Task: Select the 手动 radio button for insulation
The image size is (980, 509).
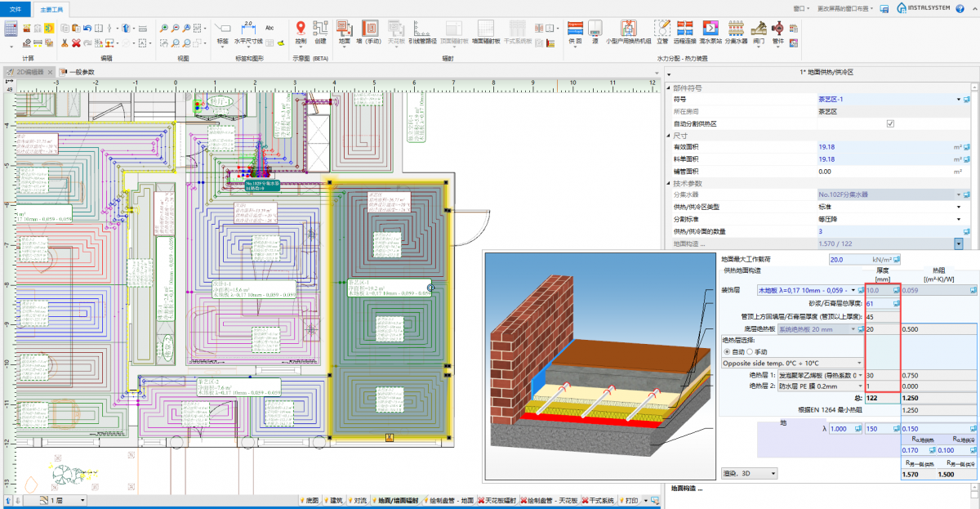Action: 751,350
